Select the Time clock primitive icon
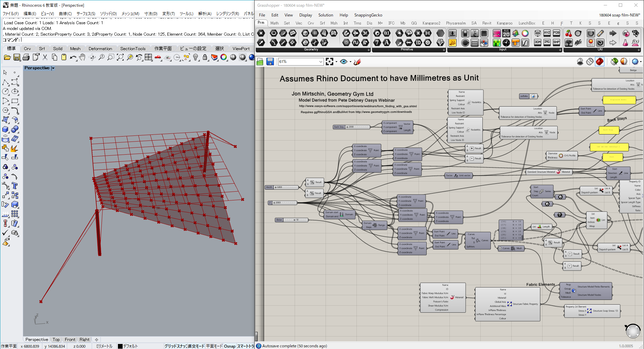 tap(428, 42)
